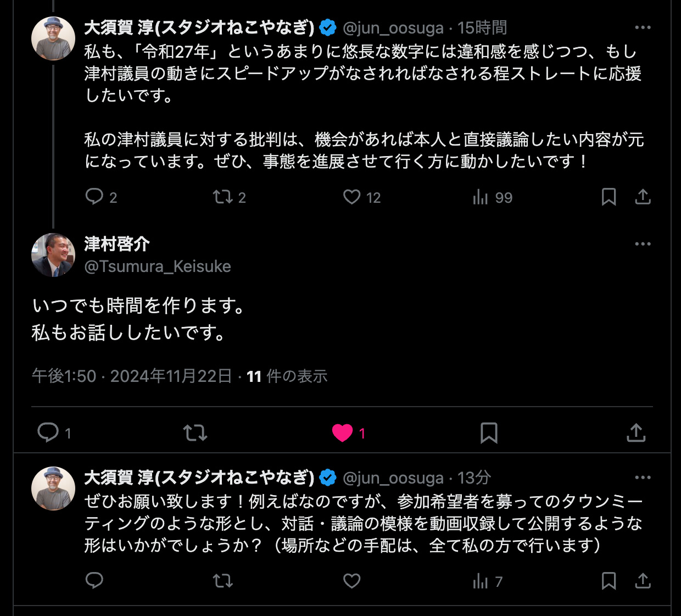The width and height of the screenshot is (681, 616).
Task: Open more options for top post
Action: (x=643, y=27)
